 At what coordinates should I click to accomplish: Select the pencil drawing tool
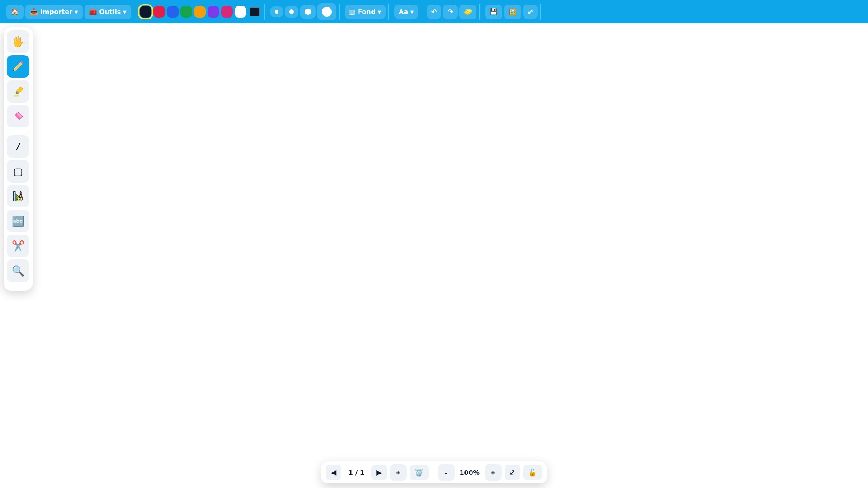(18, 66)
